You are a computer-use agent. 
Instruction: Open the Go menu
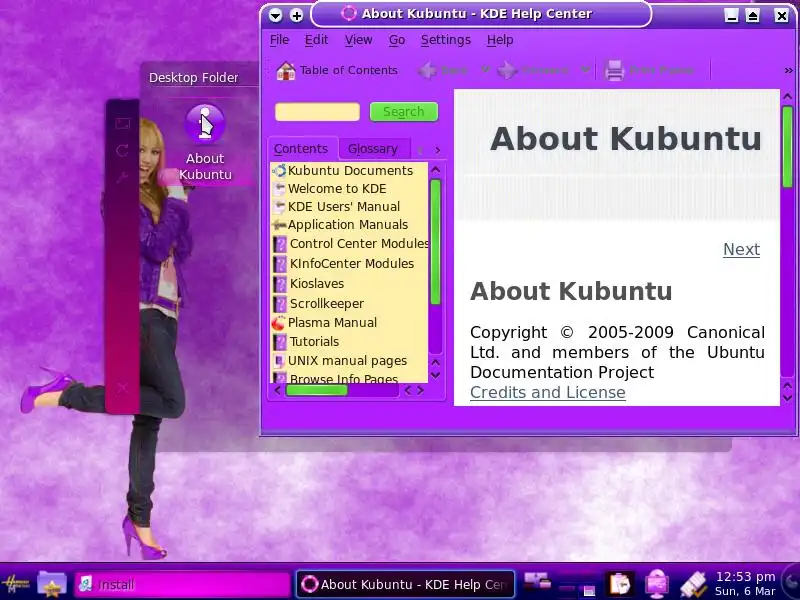(x=396, y=40)
